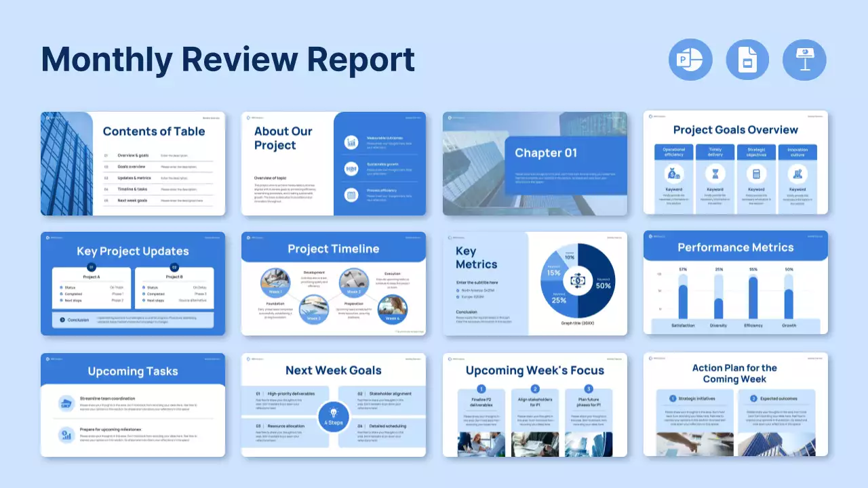The width and height of the screenshot is (868, 488).
Task: Open the Chapter 01 slide thumbnail
Action: tap(535, 163)
